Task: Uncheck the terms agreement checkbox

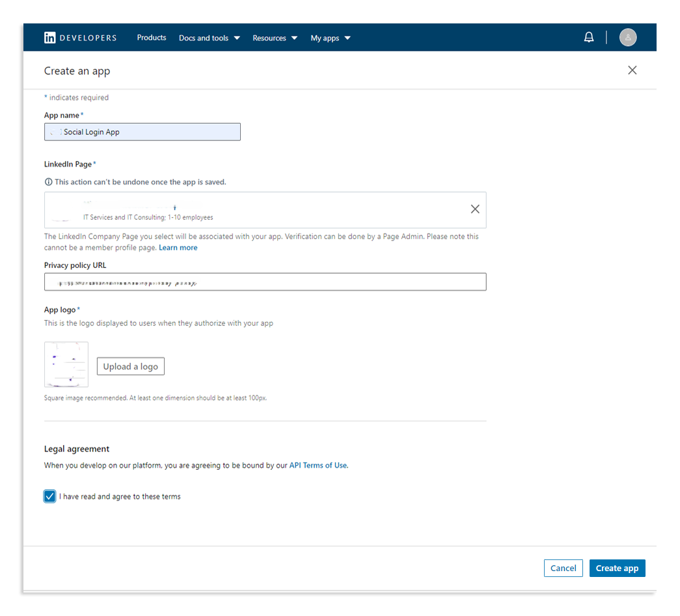Action: (49, 496)
